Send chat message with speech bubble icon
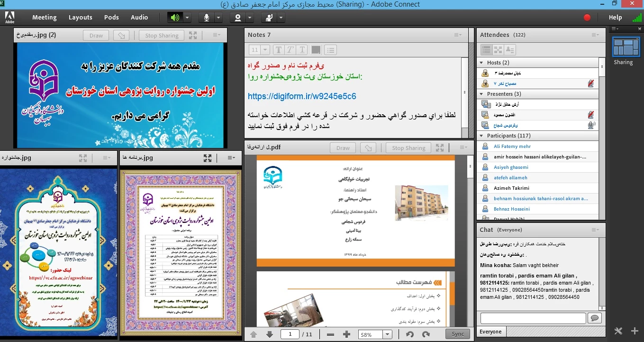The width and height of the screenshot is (644, 342). coord(594,318)
